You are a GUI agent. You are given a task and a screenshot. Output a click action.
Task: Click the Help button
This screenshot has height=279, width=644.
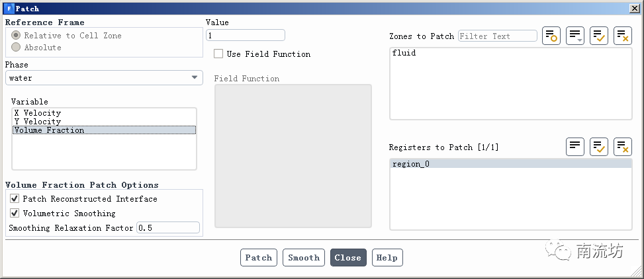click(x=387, y=258)
